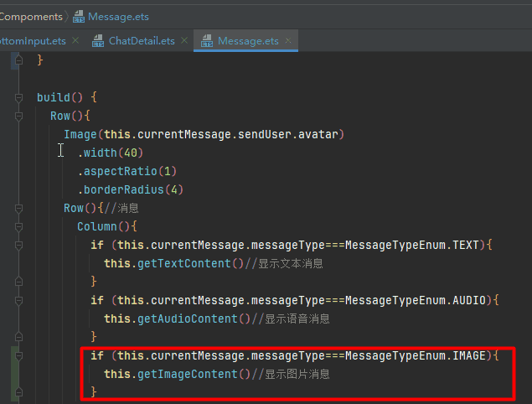
Task: Close the Message.ets tab
Action: coord(289,41)
